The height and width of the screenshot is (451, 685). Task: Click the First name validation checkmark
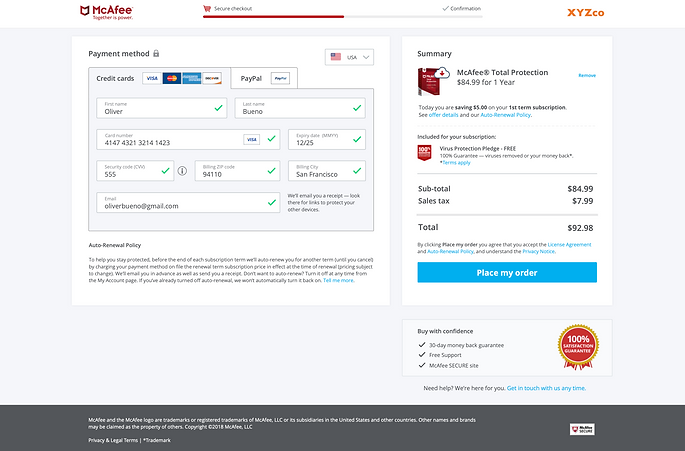(218, 108)
